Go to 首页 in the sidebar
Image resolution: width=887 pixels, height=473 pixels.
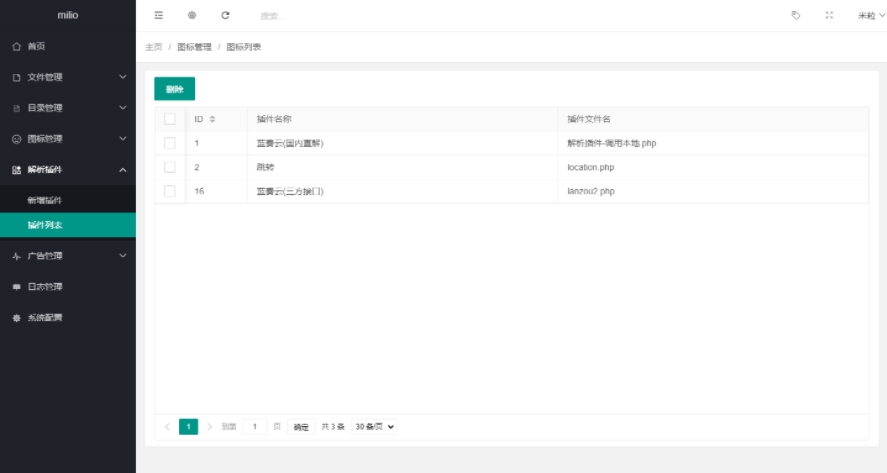point(36,46)
